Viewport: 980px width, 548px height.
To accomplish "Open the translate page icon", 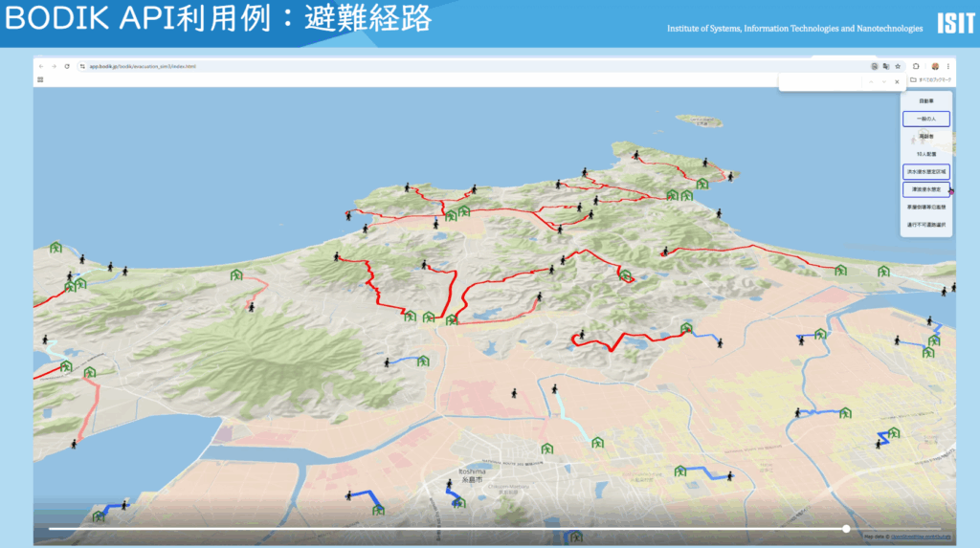I will tap(885, 66).
